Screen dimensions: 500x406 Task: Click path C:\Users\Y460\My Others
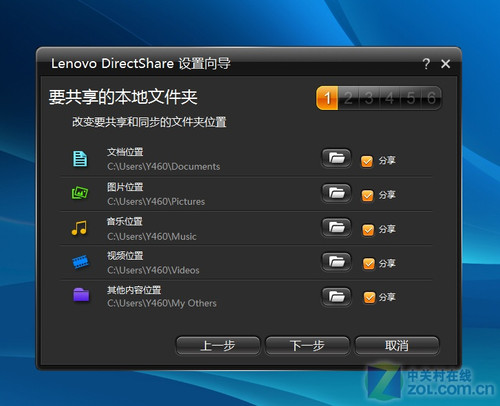162,304
